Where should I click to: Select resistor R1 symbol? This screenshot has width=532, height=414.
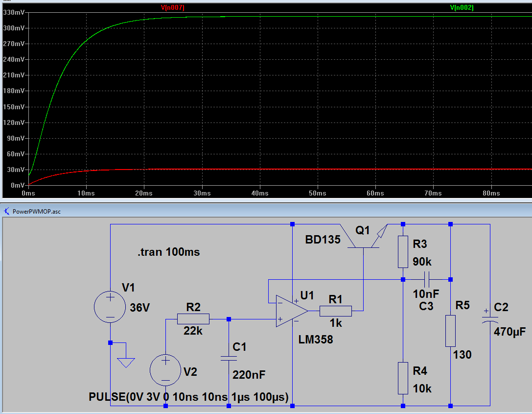336,311
